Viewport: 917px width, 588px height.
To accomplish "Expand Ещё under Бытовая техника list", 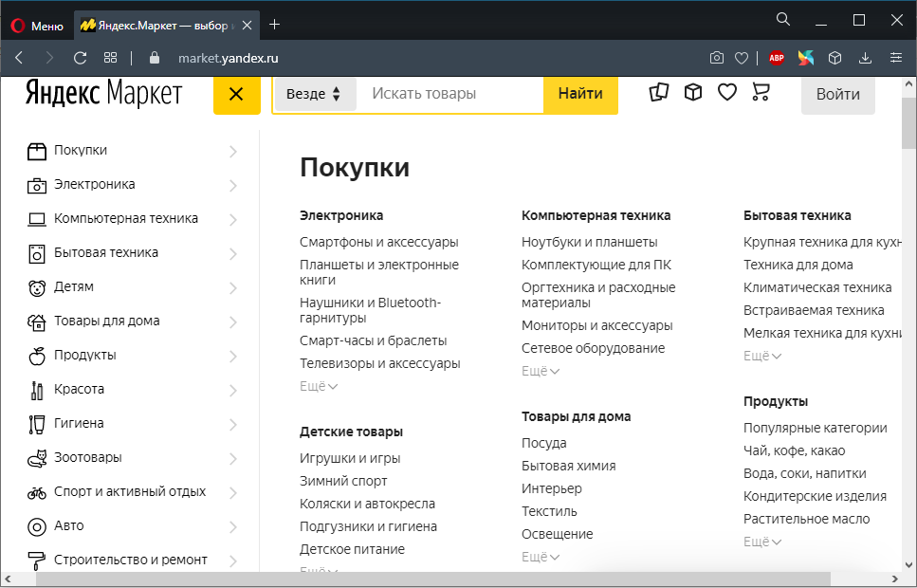I will coord(762,356).
